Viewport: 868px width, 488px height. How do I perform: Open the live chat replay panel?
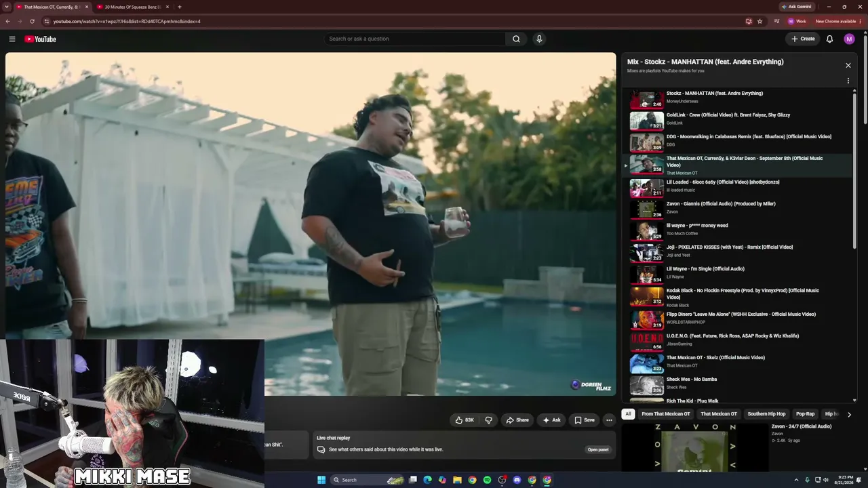coord(598,449)
